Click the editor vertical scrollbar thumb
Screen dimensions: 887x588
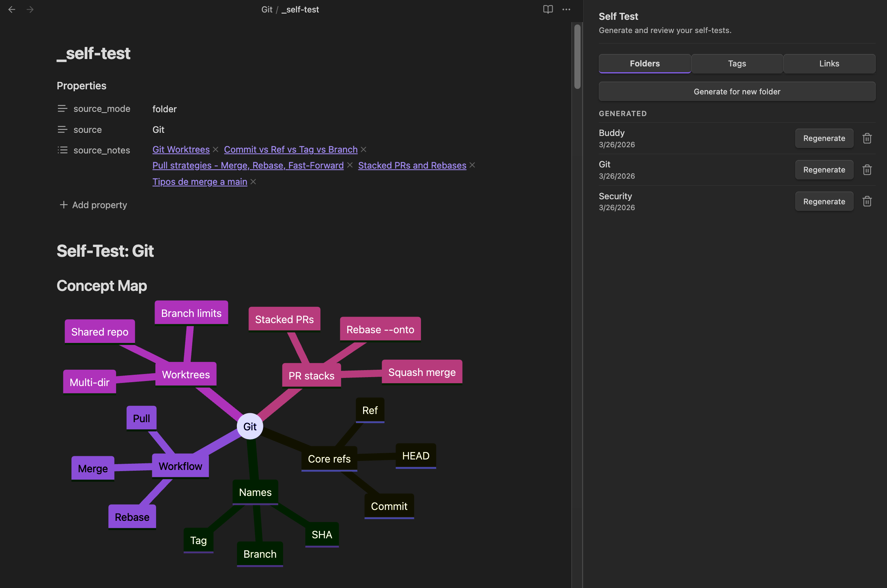[x=577, y=56]
